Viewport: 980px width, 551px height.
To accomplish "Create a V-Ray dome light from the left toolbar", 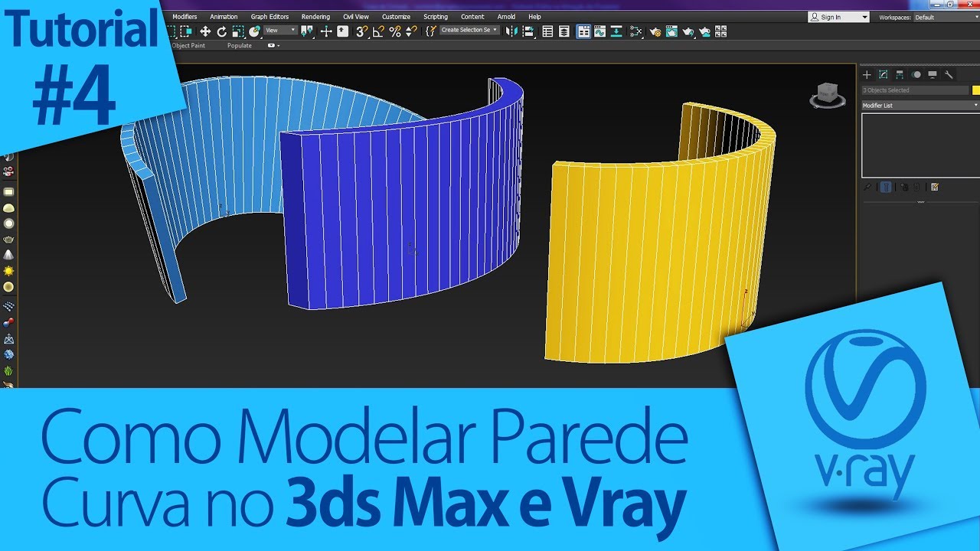I will (x=8, y=207).
